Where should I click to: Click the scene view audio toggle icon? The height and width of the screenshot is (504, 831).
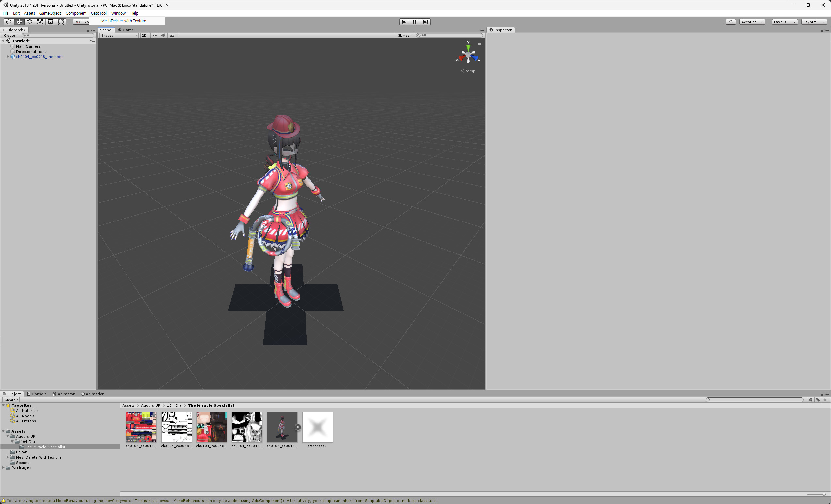point(163,35)
